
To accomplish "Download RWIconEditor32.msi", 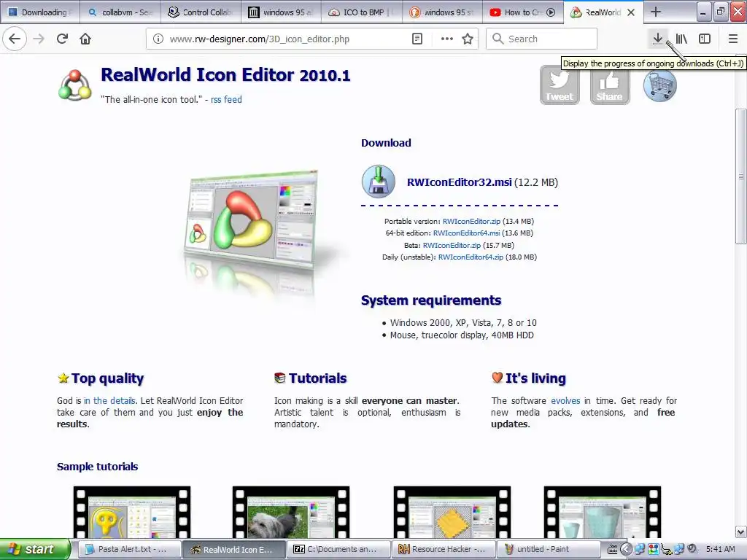I will coord(460,182).
